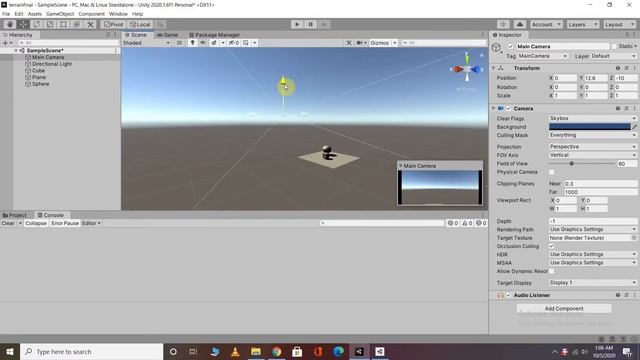Click the Background color swatch
640x360 pixels.
(589, 127)
